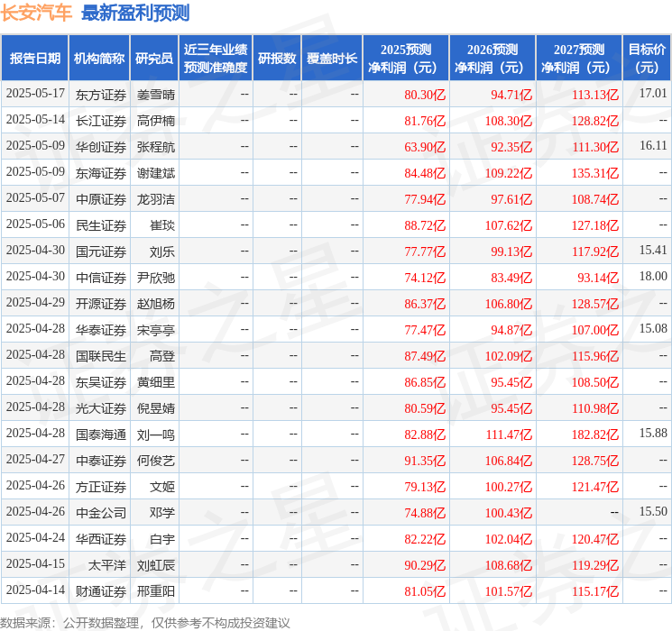The width and height of the screenshot is (672, 631).
Task: Click the 135.31亿 forecast value
Action: (x=595, y=173)
